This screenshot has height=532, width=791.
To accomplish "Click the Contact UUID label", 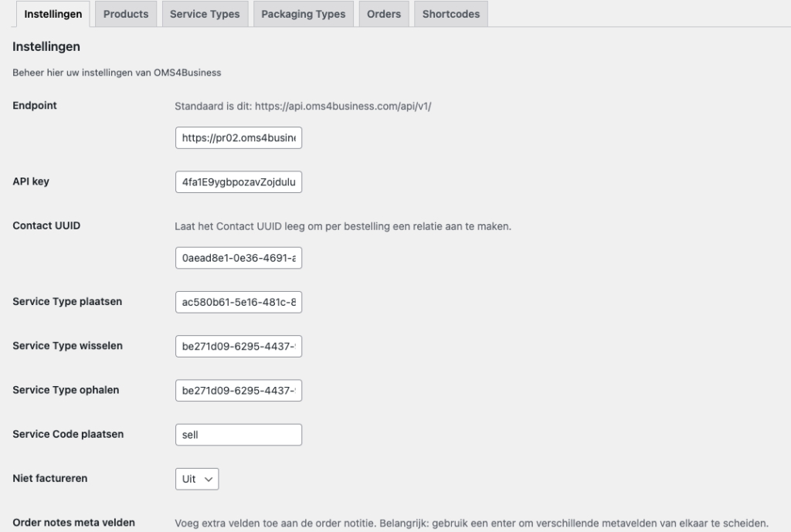I will [46, 226].
